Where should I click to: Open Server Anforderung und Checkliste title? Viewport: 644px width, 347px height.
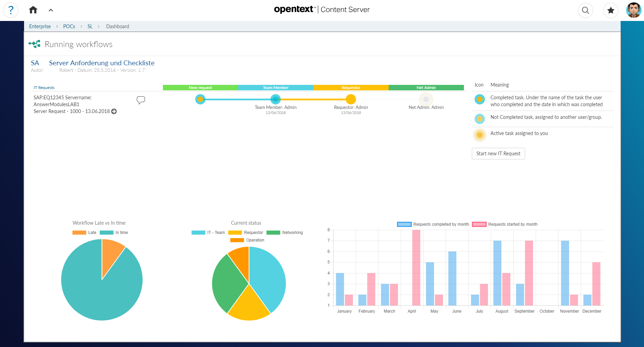(102, 63)
